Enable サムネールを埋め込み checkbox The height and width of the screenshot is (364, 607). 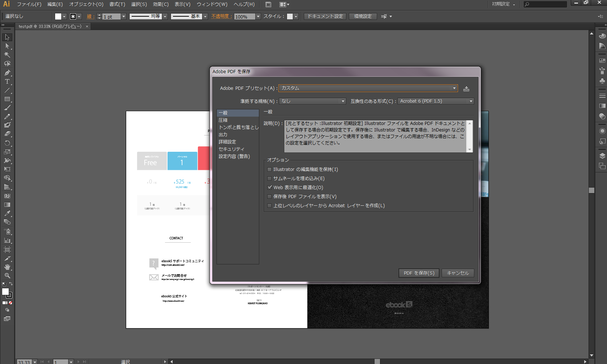coord(269,179)
